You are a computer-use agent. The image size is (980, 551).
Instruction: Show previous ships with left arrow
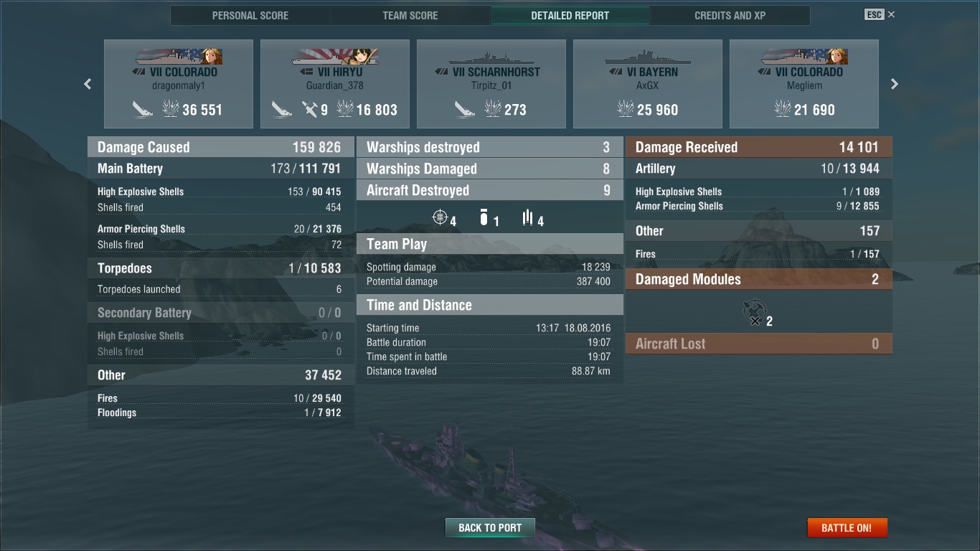(x=88, y=84)
